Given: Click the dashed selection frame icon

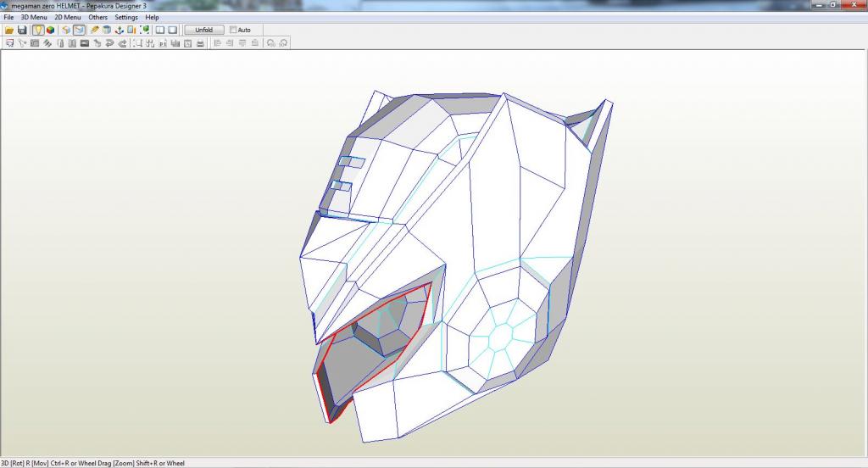Looking at the screenshot, I should point(137,43).
